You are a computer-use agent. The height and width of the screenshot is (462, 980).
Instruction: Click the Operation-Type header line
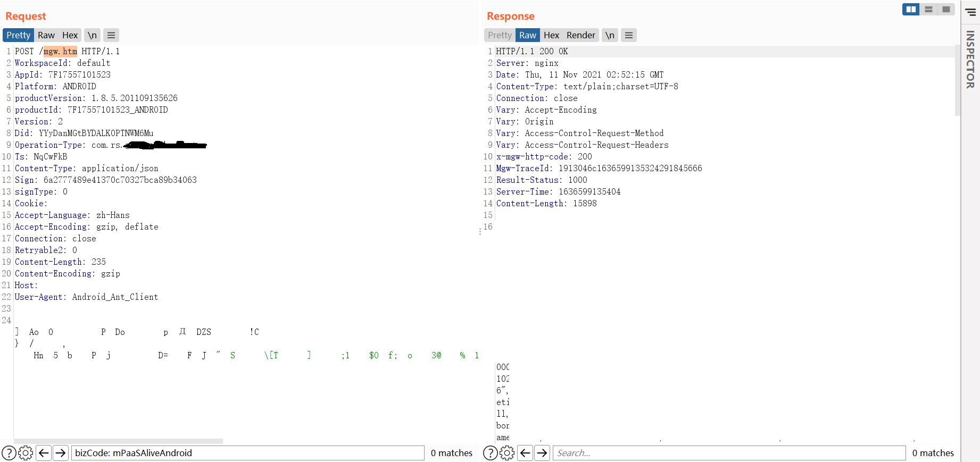click(x=111, y=145)
